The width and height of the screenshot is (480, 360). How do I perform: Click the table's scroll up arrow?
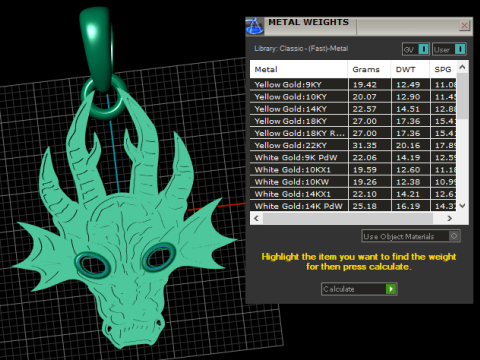(462, 67)
